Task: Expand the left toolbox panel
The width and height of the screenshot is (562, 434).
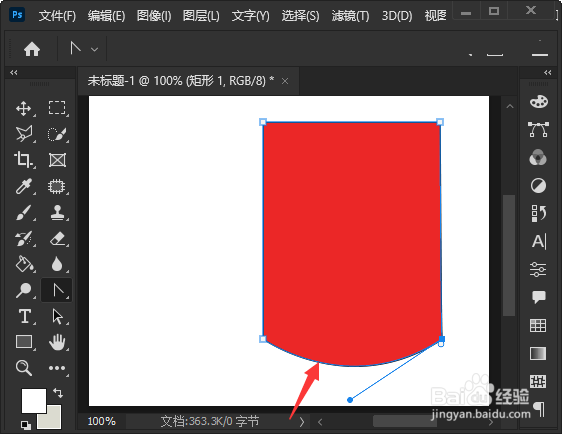Action: tap(14, 72)
